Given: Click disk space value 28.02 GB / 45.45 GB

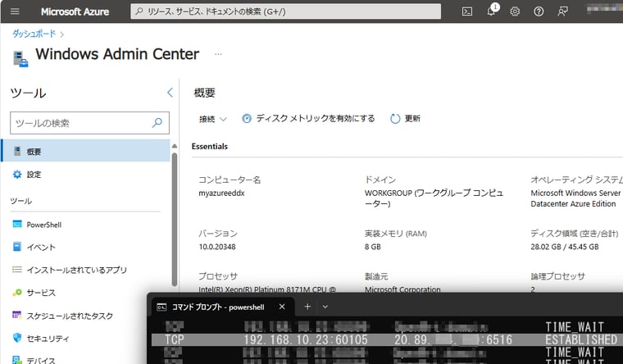Looking at the screenshot, I should [x=565, y=247].
